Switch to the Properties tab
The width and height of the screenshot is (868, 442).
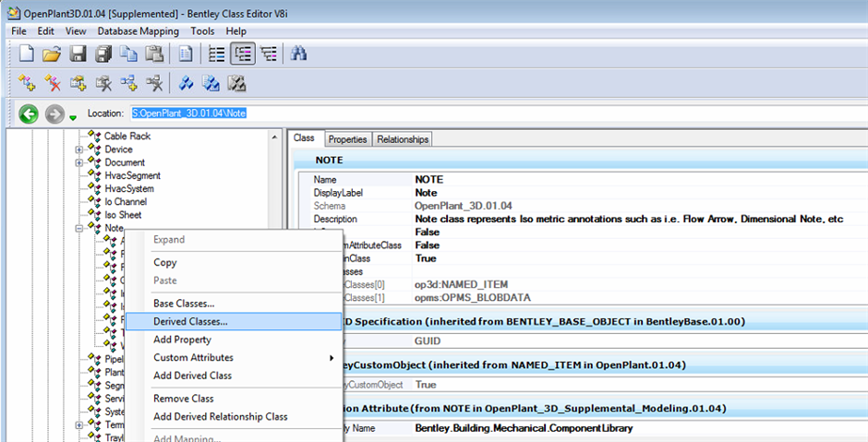tap(347, 139)
